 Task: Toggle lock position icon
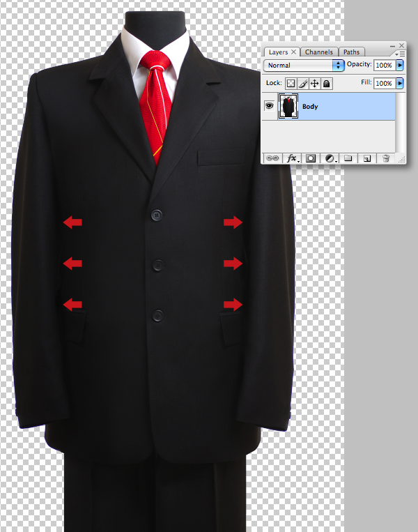[315, 84]
